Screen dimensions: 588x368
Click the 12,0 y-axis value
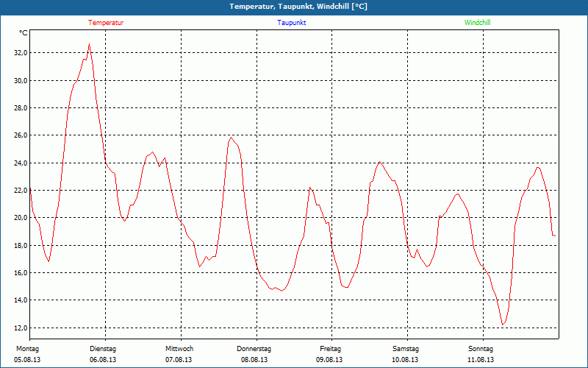(21, 328)
